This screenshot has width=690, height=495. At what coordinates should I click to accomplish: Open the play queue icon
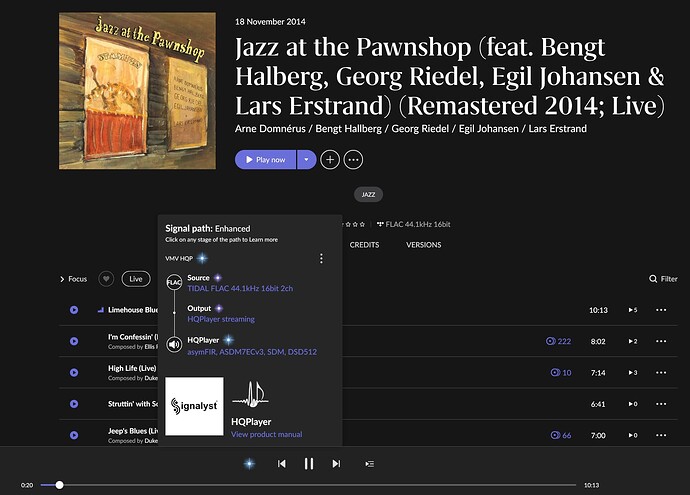point(370,464)
